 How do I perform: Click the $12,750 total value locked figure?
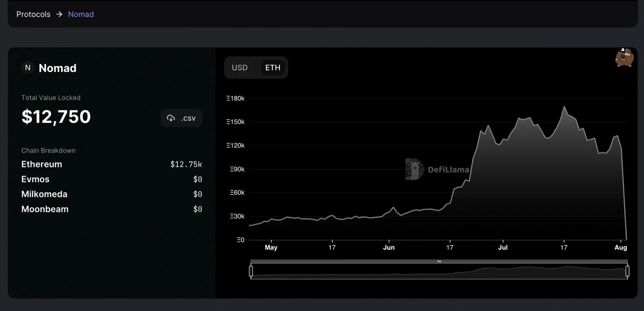(56, 117)
